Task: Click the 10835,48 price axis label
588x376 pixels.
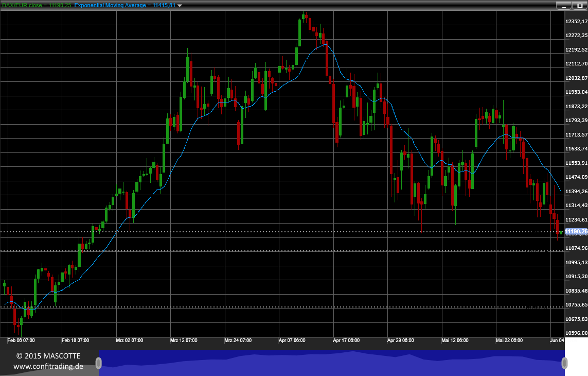Action: click(x=576, y=290)
